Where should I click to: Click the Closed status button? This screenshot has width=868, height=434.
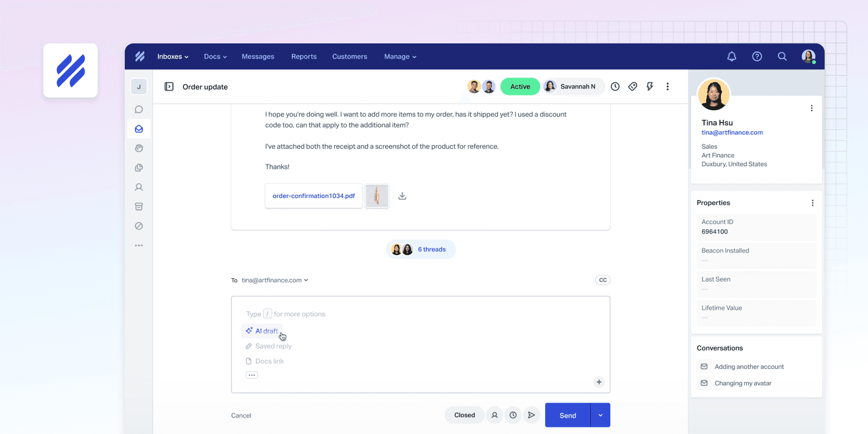click(464, 415)
